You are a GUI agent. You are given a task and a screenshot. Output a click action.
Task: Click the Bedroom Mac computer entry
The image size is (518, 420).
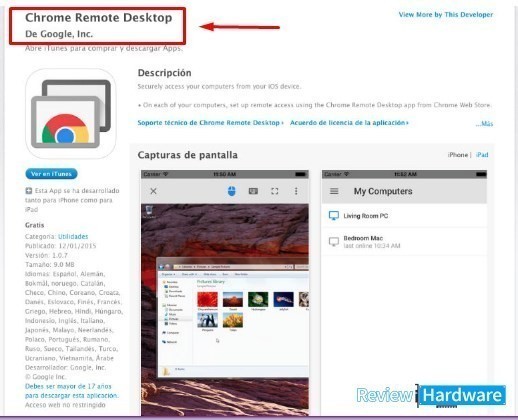pyautogui.click(x=404, y=242)
